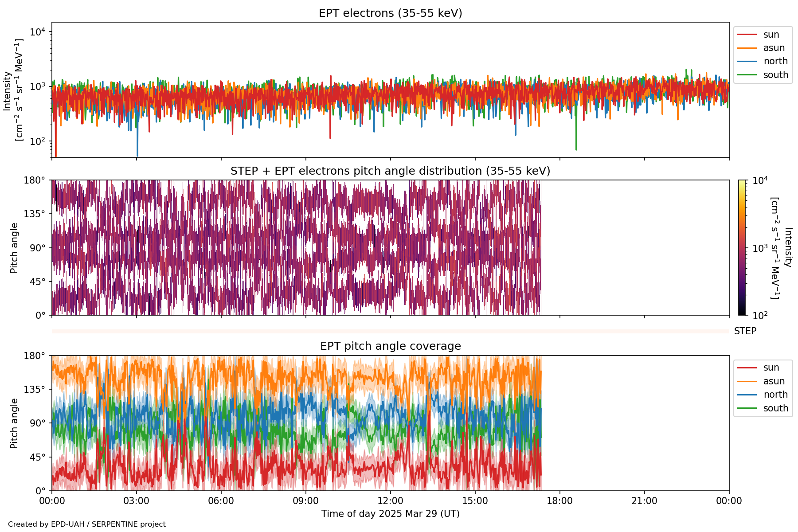Select the north entry in the top legend
The height and width of the screenshot is (532, 798).
click(x=775, y=61)
